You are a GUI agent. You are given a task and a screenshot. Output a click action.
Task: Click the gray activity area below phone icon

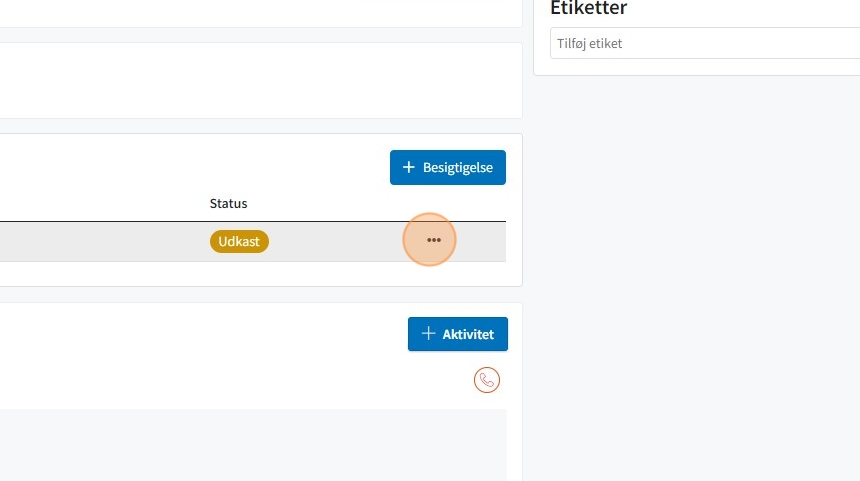pos(253,444)
